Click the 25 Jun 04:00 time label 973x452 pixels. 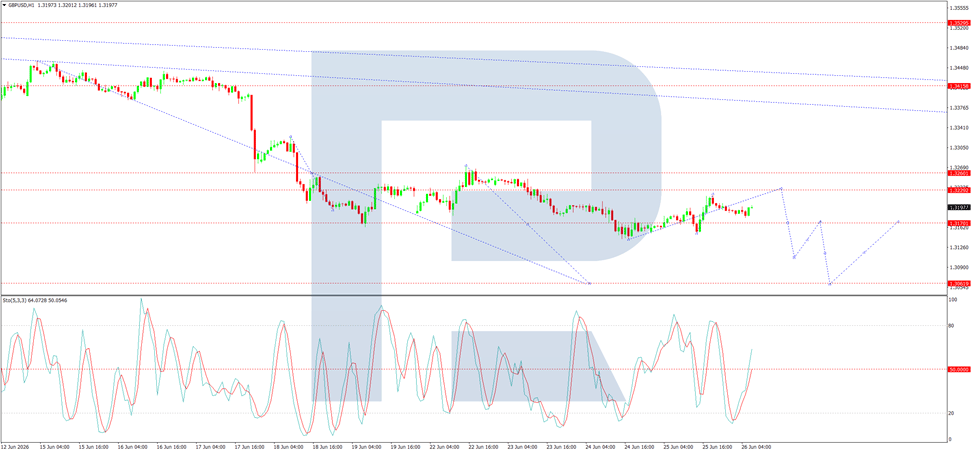[x=677, y=446]
